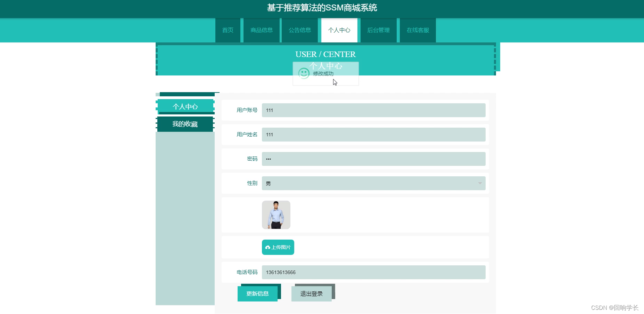Click the dropdown arrow on the 性别 field
Image resolution: width=644 pixels, height=314 pixels.
coord(480,183)
